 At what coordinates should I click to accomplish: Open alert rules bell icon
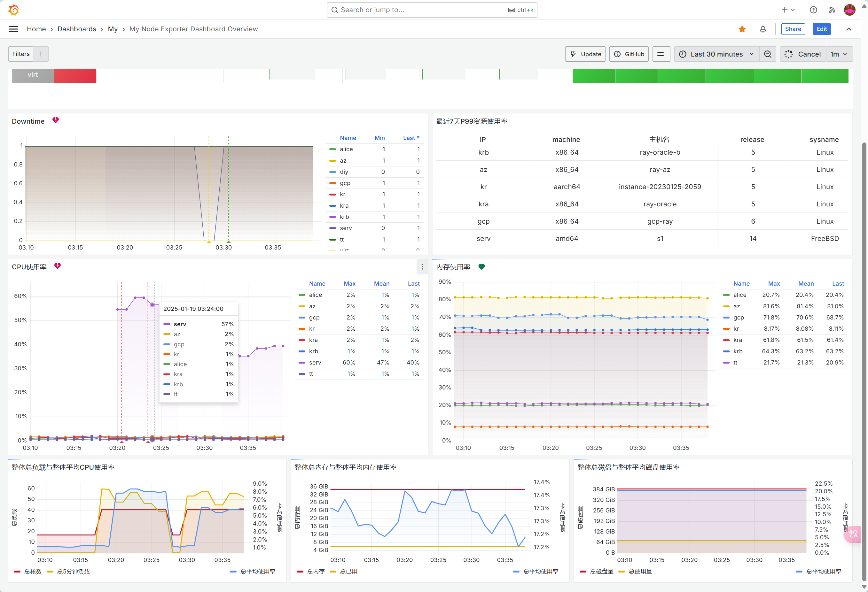click(763, 29)
